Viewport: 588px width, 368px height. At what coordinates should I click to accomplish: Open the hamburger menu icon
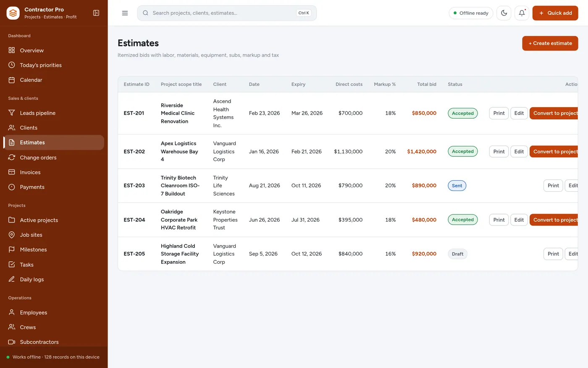click(x=125, y=13)
